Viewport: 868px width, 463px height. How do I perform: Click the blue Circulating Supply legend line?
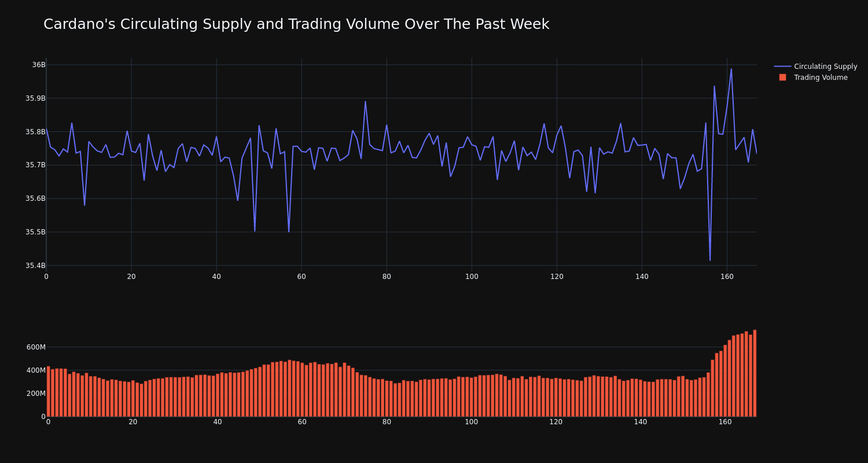[782, 67]
